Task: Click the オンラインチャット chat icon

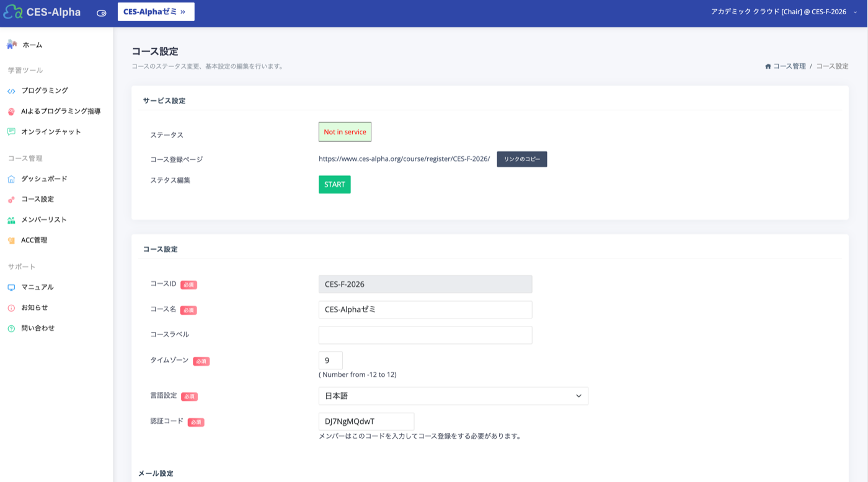Action: coord(11,132)
